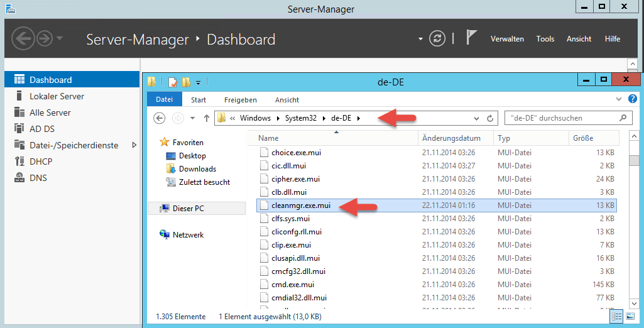Click the search magnifier icon in Explorer
Viewport: 644px width, 328px height.
[623, 118]
